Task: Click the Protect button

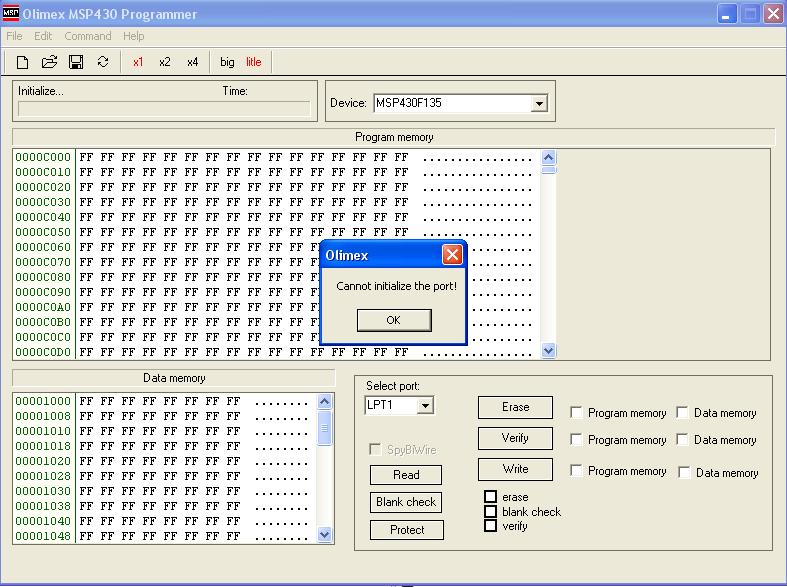Action: [407, 530]
